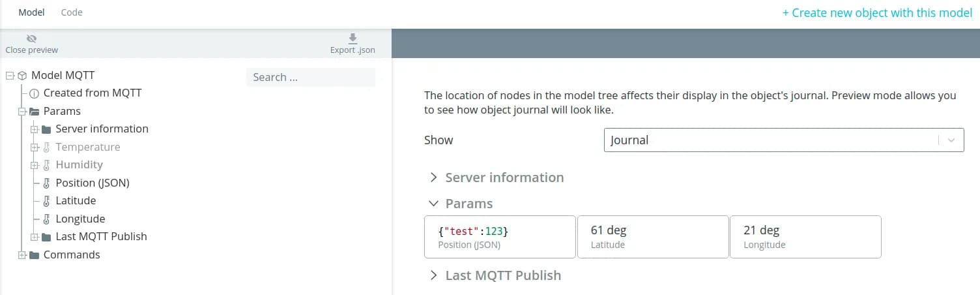The height and width of the screenshot is (295, 980).
Task: Click the thermometer icon next to Longitude
Action: (46, 219)
